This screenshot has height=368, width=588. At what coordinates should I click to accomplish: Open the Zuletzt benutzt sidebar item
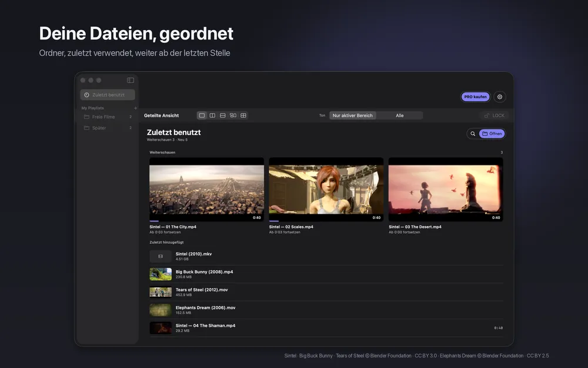[108, 95]
